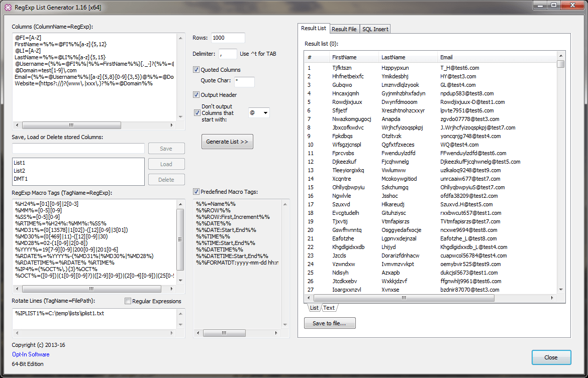Click Save to file for result list
The height and width of the screenshot is (378, 588).
(x=331, y=323)
